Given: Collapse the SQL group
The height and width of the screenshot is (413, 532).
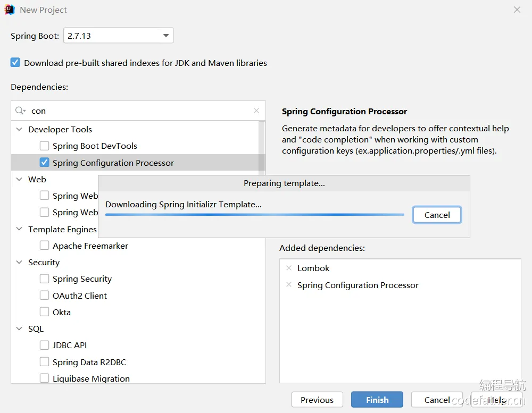Looking at the screenshot, I should point(19,328).
